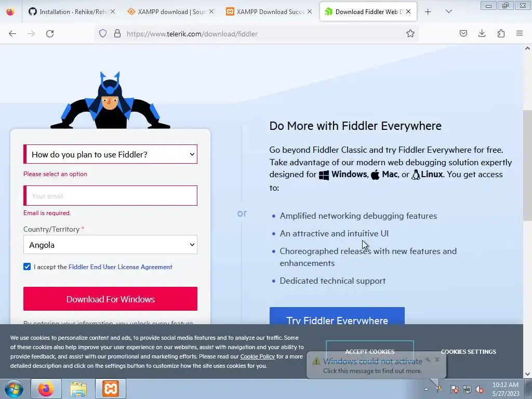Close the XAMPP download SourceForge tab

pos(211,11)
